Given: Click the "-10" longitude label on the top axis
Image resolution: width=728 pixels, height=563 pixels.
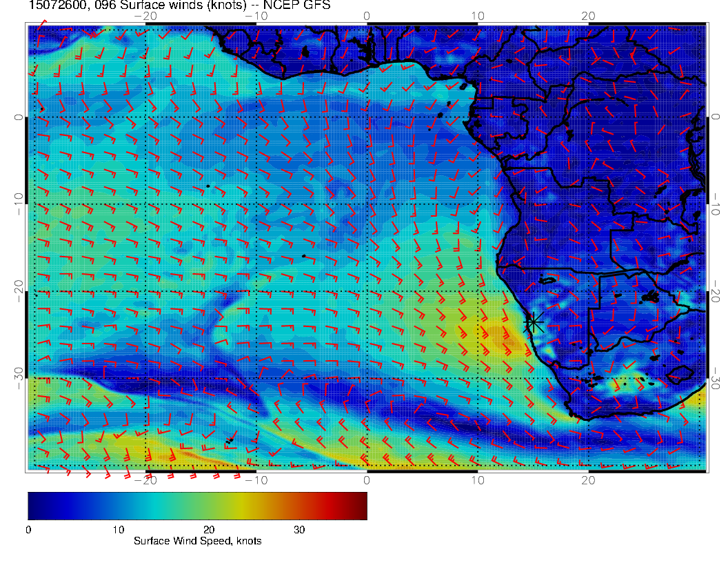Looking at the screenshot, I should click(256, 17).
